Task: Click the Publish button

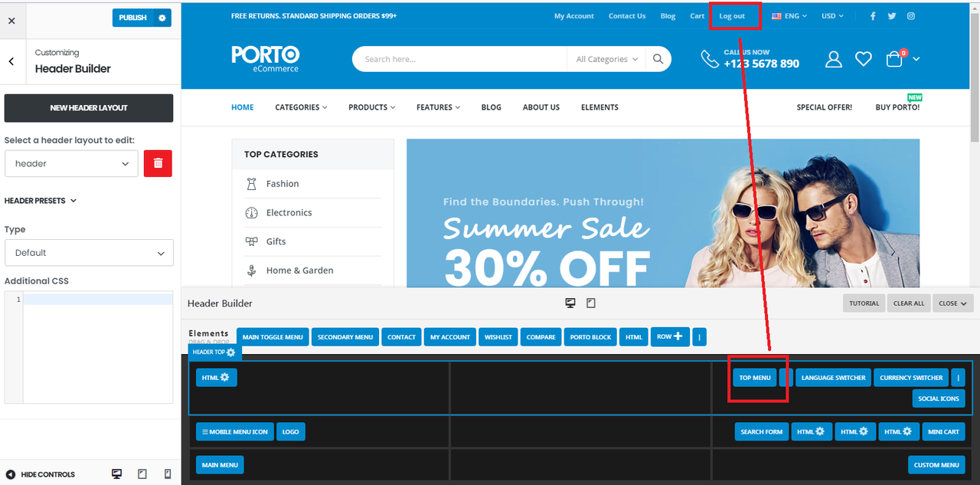Action: tap(132, 18)
